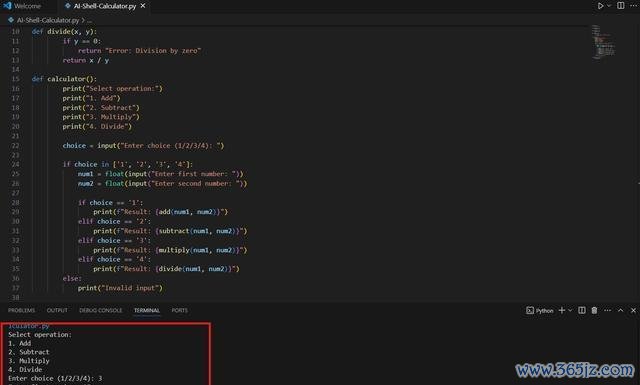The height and width of the screenshot is (385, 640).
Task: Click the code minimap overview
Action: pyautogui.click(x=603, y=42)
